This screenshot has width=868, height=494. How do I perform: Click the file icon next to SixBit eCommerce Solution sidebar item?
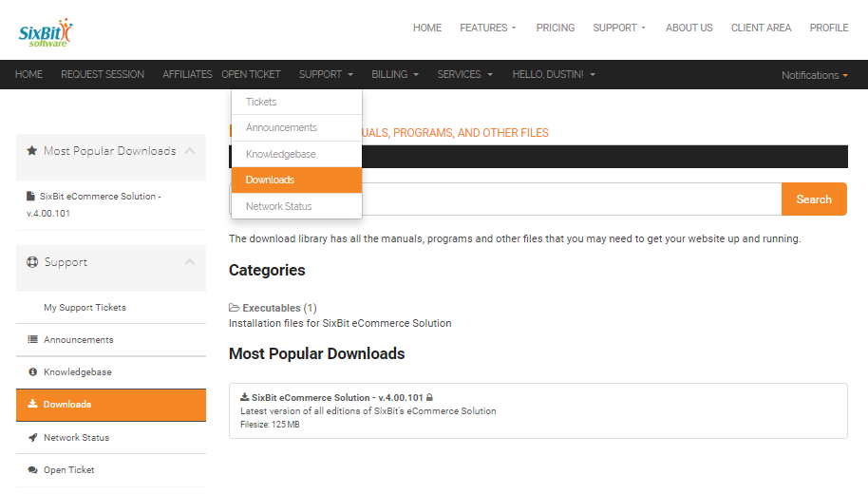[x=30, y=196]
